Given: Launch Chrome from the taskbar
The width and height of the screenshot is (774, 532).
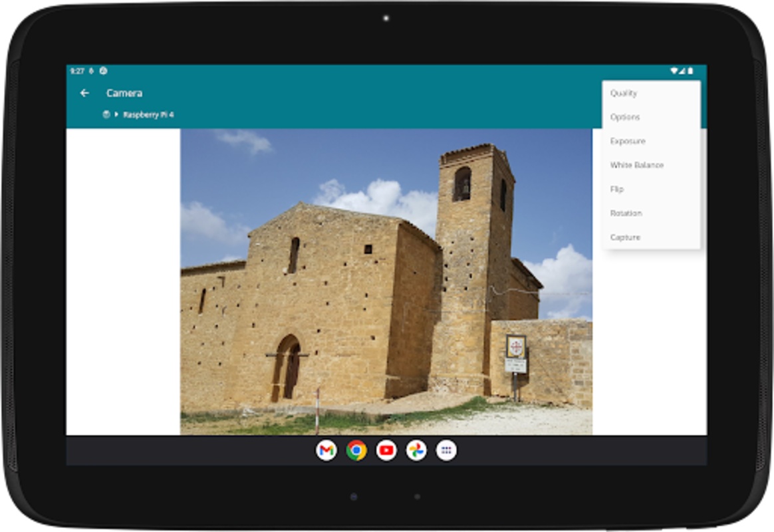Looking at the screenshot, I should pos(356,451).
